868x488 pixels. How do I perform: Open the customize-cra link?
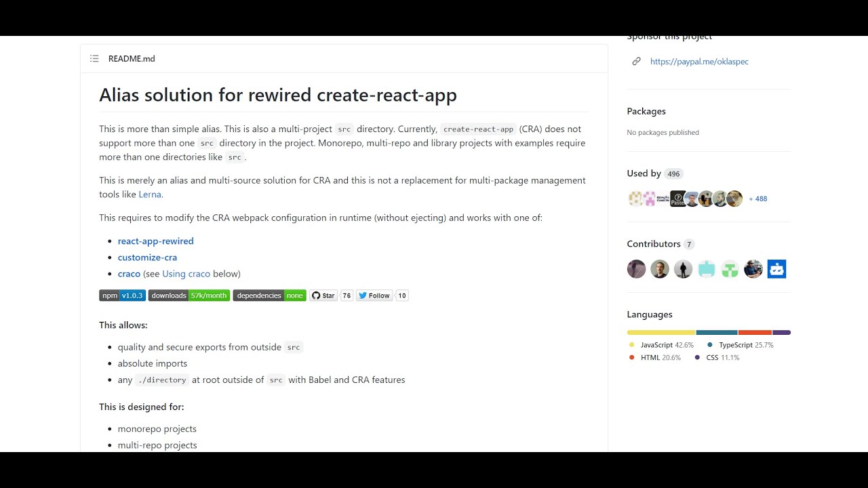point(147,258)
